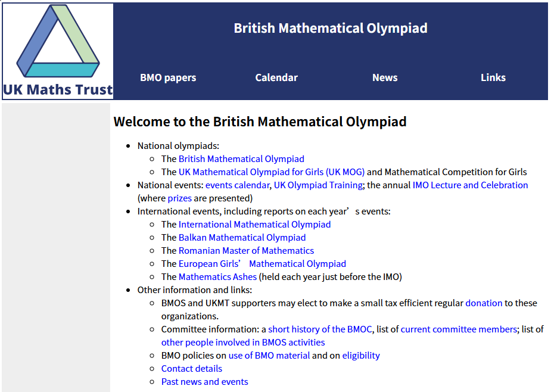
Task: Go to the News menu item
Action: tap(385, 77)
